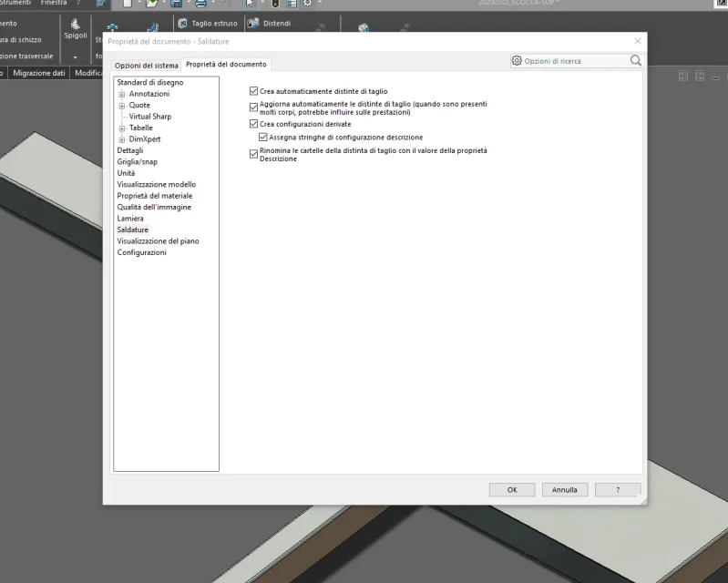Screen dimensions: 728x583
Task: Confirm with the OK button
Action: [512, 490]
